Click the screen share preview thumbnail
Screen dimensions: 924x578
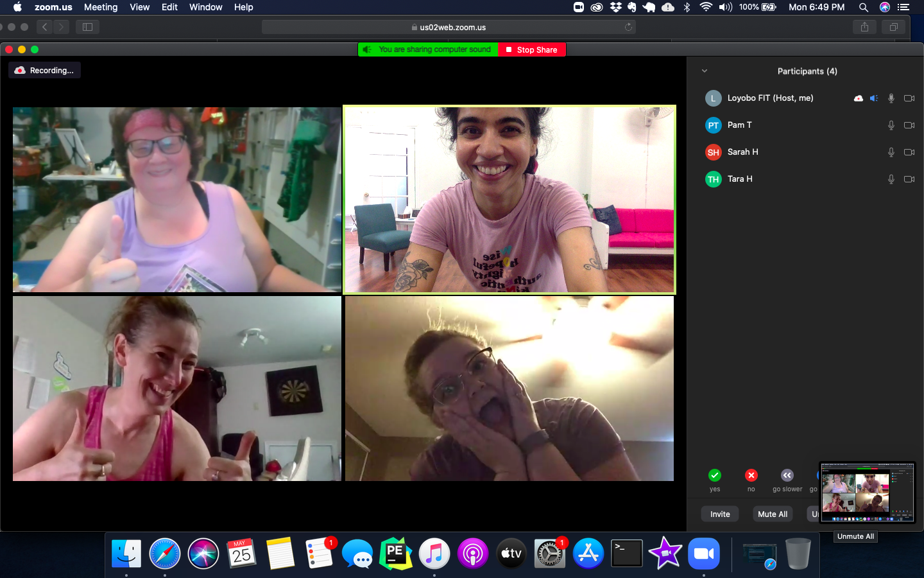point(867,493)
